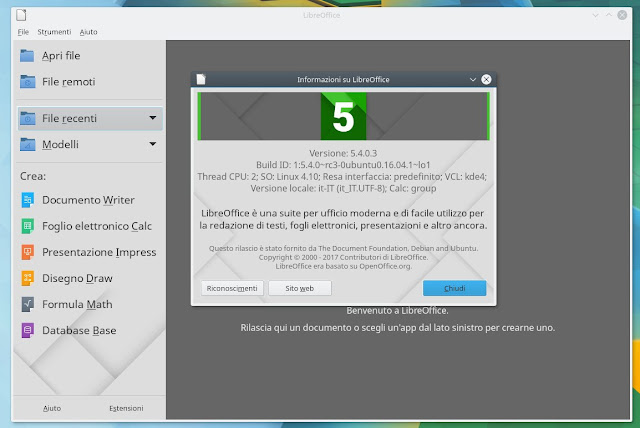
Task: Click the Chiudi button
Action: pyautogui.click(x=454, y=288)
